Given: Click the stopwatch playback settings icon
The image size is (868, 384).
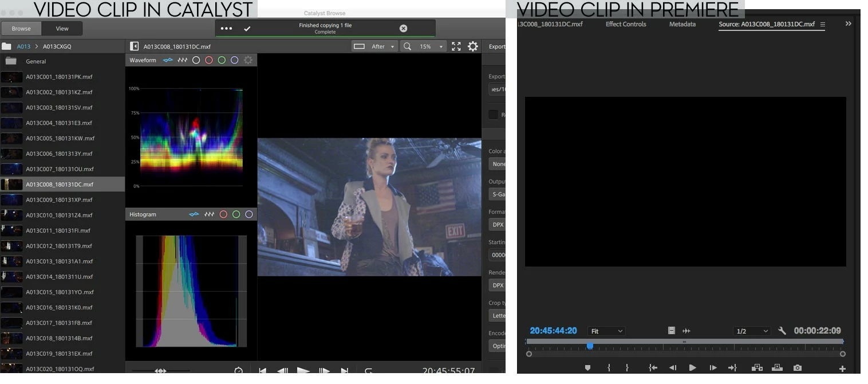Looking at the screenshot, I should click(x=239, y=371).
